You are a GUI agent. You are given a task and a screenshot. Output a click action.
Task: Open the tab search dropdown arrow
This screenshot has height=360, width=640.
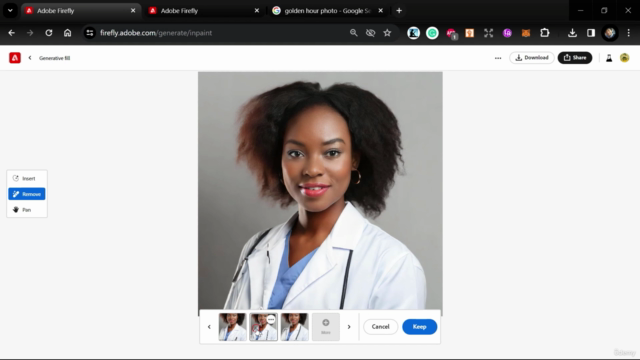click(x=10, y=11)
